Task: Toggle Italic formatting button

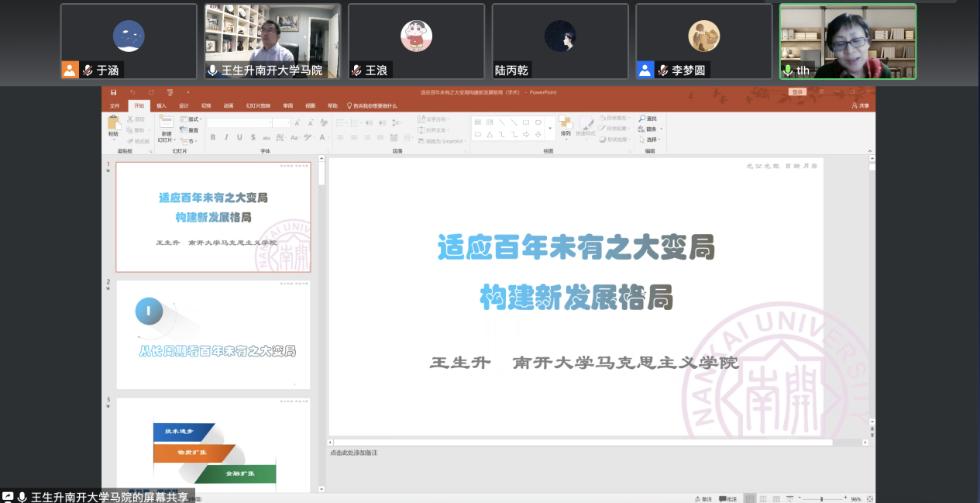Action: pyautogui.click(x=226, y=137)
